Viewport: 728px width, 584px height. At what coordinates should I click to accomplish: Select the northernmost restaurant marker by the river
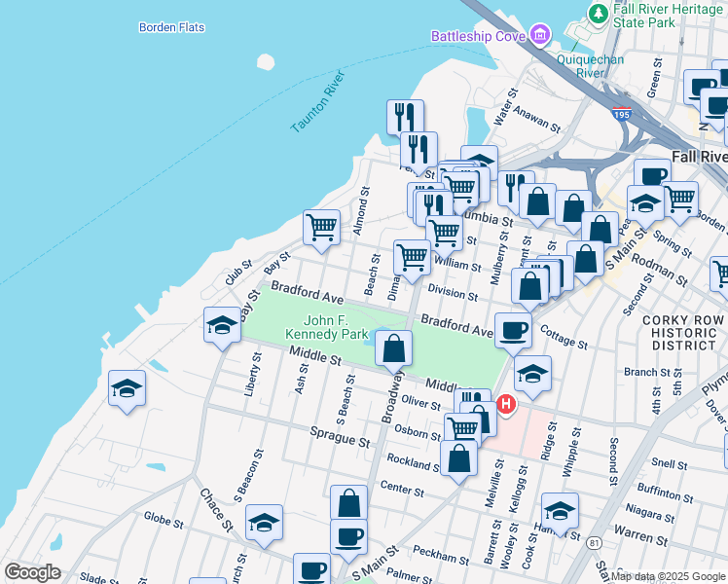405,116
